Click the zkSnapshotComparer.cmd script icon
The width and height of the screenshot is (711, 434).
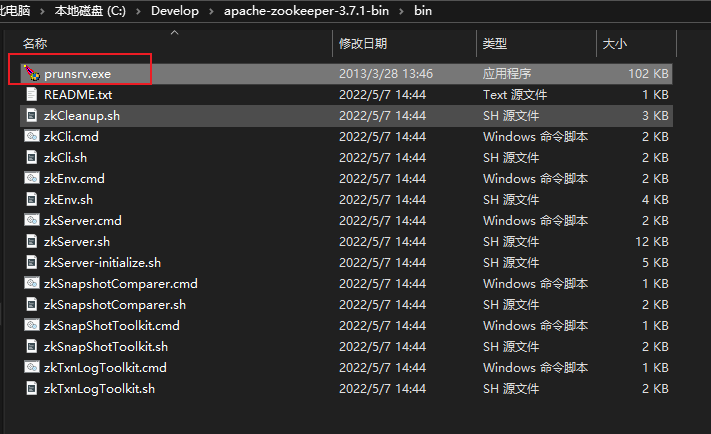[x=32, y=283]
